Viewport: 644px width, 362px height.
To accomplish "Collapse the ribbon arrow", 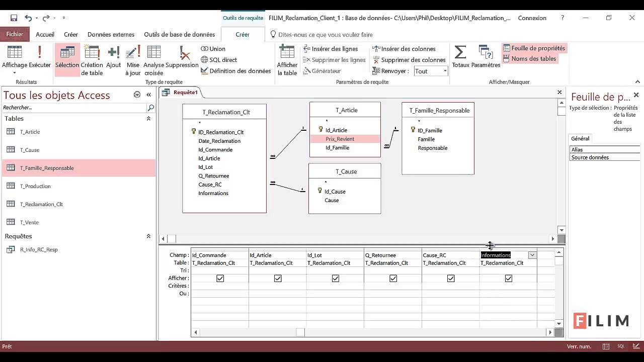I will [637, 82].
